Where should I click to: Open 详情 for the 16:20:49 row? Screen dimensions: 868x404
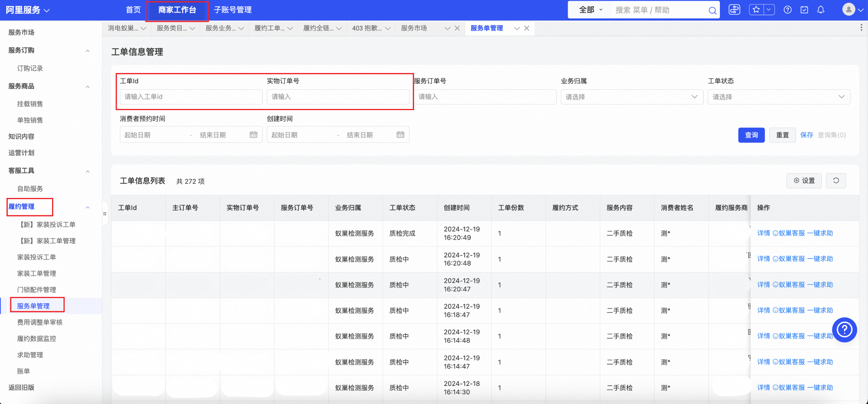pyautogui.click(x=763, y=233)
